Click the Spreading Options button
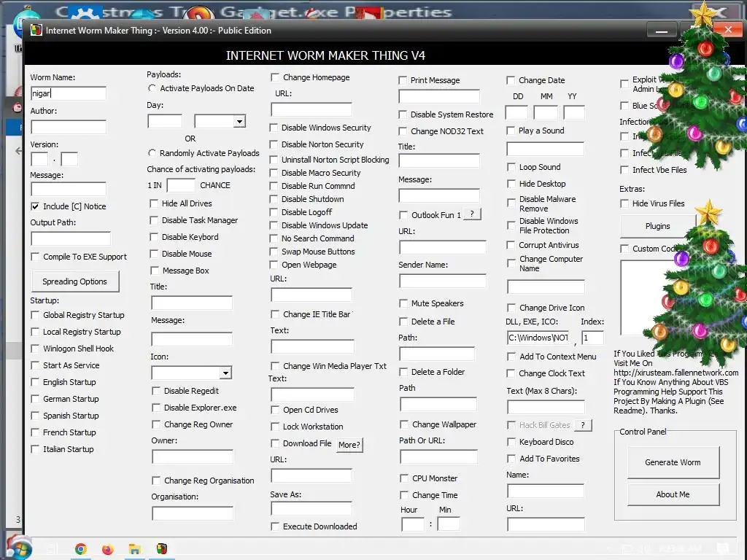The height and width of the screenshot is (560, 747). coord(75,281)
